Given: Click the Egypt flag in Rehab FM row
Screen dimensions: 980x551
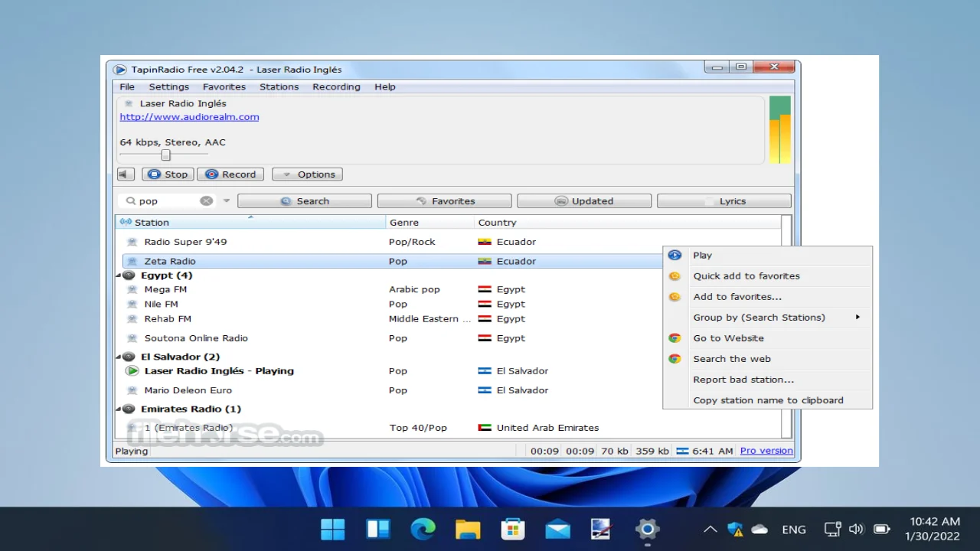Looking at the screenshot, I should 485,318.
